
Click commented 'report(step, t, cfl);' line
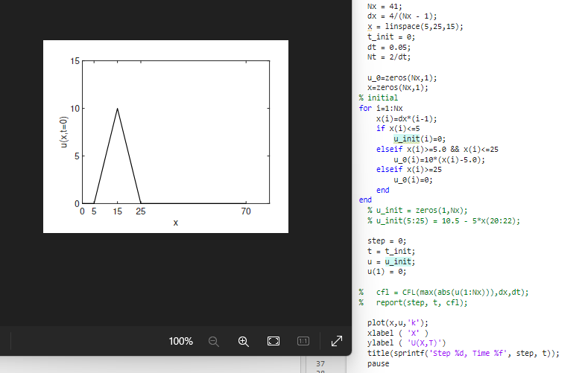click(x=413, y=302)
